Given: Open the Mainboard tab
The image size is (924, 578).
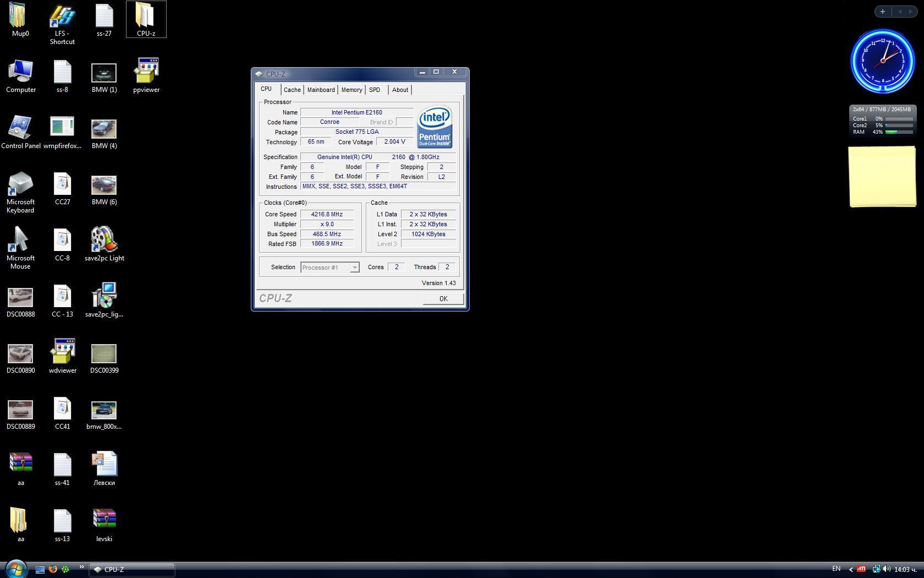Looking at the screenshot, I should (x=321, y=90).
